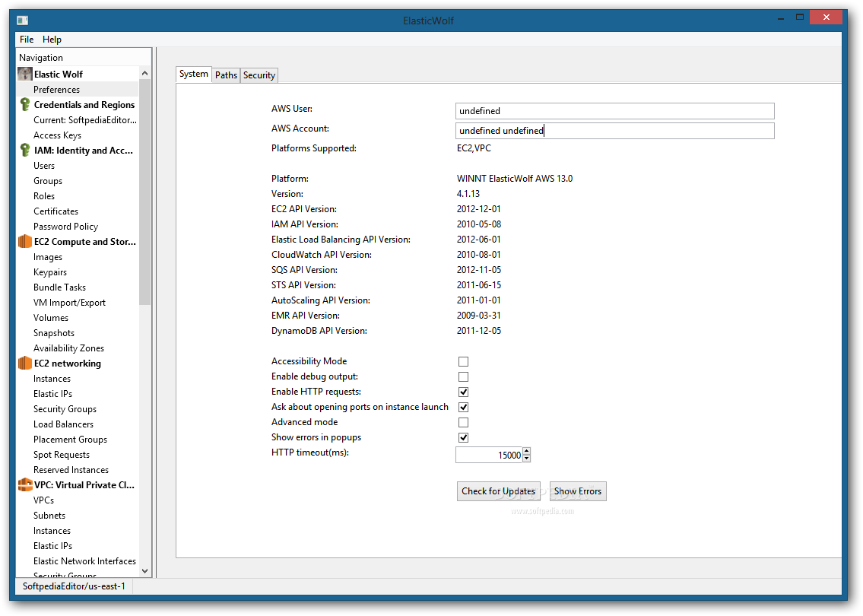The width and height of the screenshot is (863, 616).
Task: Open Security Groups under EC2 networking
Action: [65, 409]
